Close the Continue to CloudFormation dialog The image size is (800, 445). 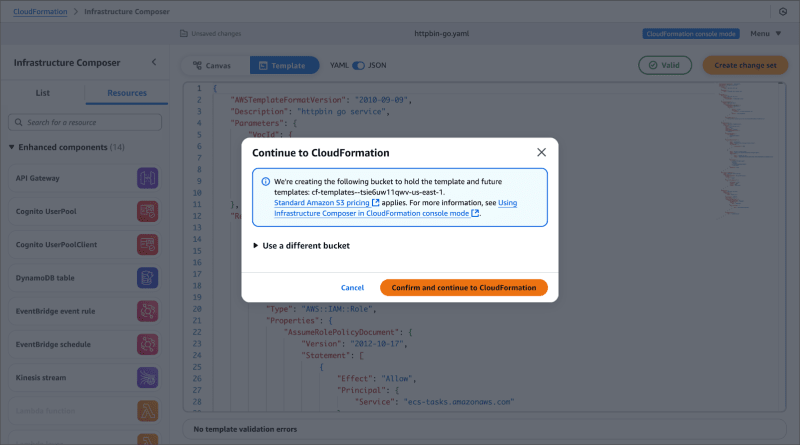pyautogui.click(x=541, y=152)
